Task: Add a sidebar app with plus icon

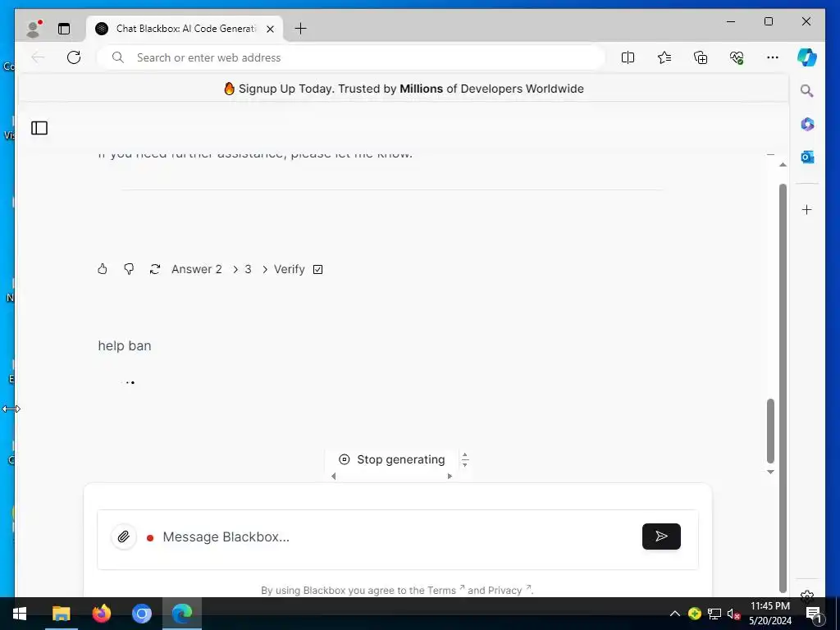Action: point(807,209)
